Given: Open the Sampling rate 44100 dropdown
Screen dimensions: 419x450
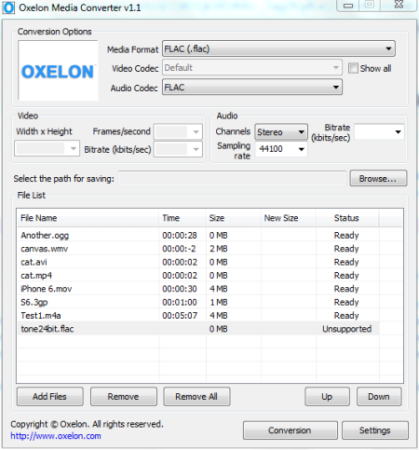Looking at the screenshot, I should [x=281, y=149].
